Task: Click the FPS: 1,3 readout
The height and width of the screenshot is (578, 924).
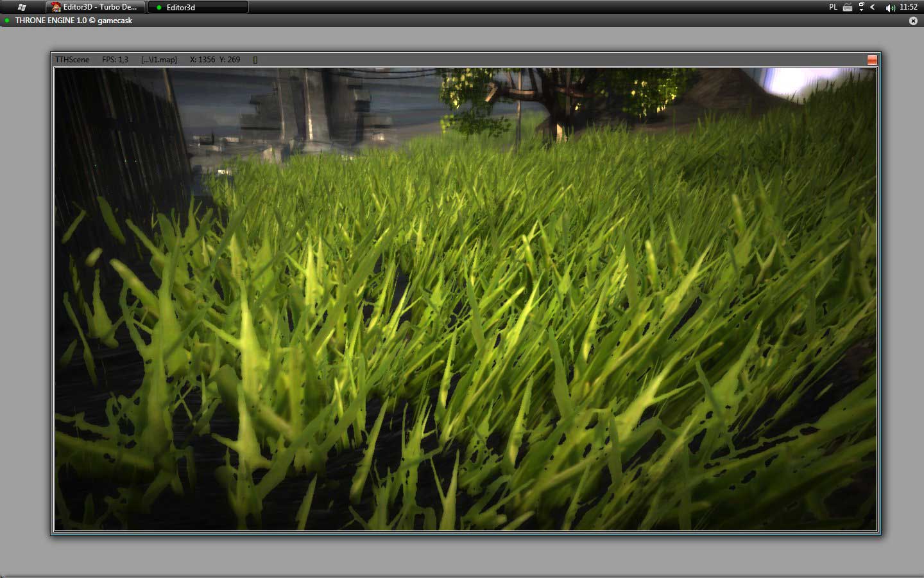Action: point(115,60)
